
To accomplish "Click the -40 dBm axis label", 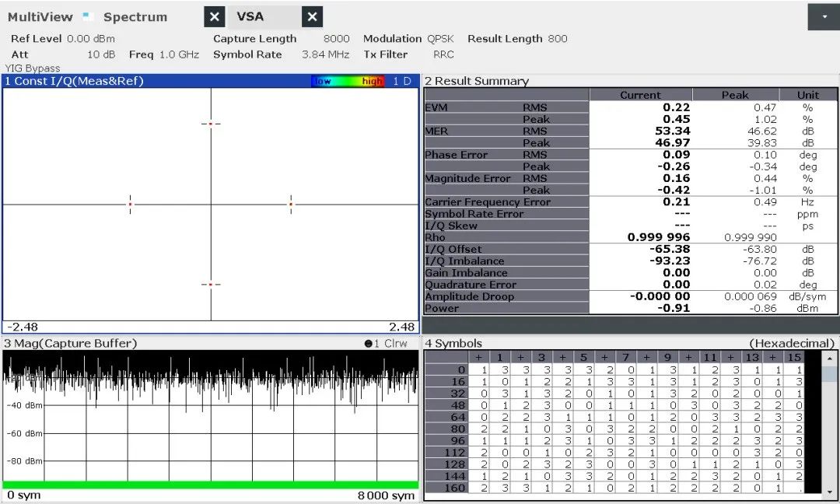I will pos(25,405).
